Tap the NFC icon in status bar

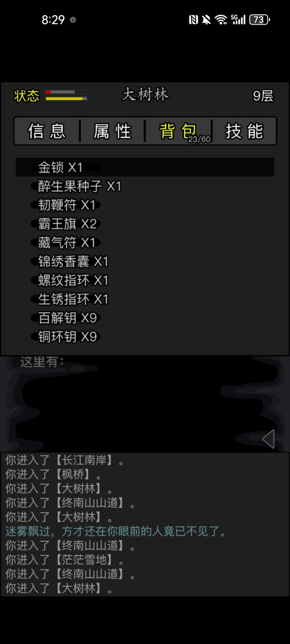click(194, 19)
